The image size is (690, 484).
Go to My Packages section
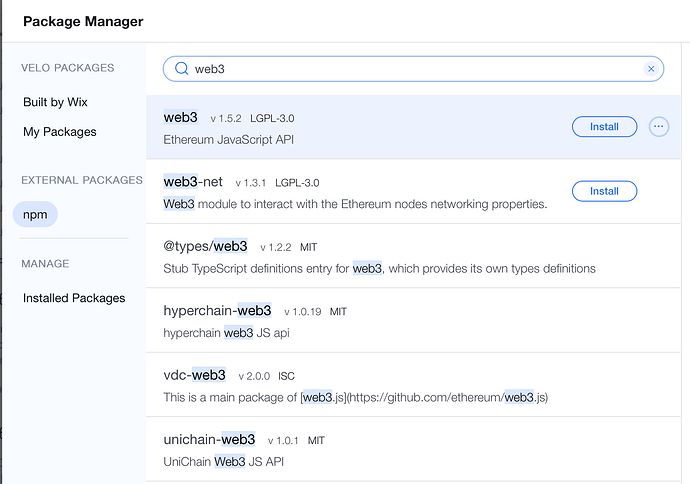tap(60, 132)
